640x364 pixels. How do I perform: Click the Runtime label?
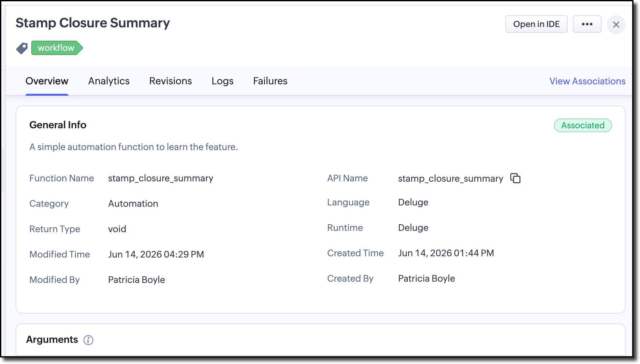point(345,228)
